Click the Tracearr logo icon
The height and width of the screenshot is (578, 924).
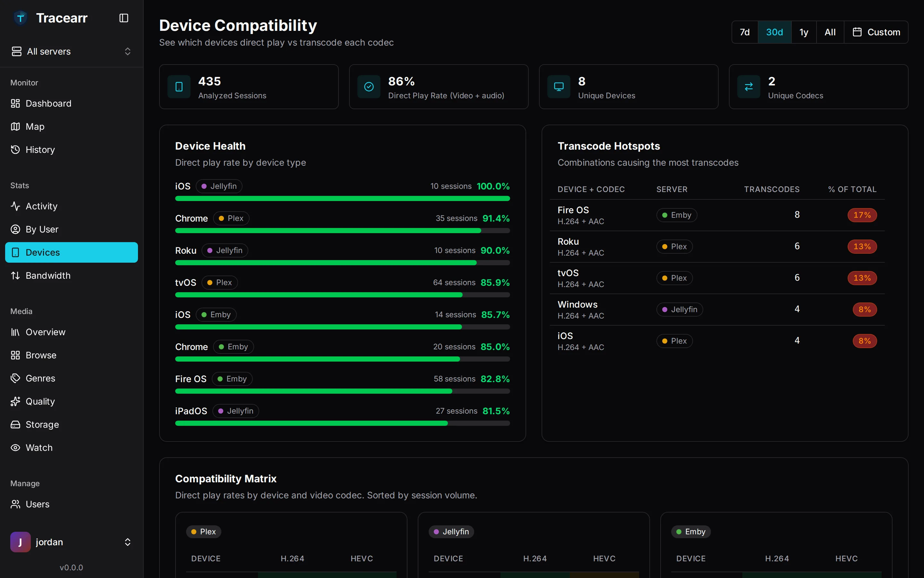[x=21, y=18]
